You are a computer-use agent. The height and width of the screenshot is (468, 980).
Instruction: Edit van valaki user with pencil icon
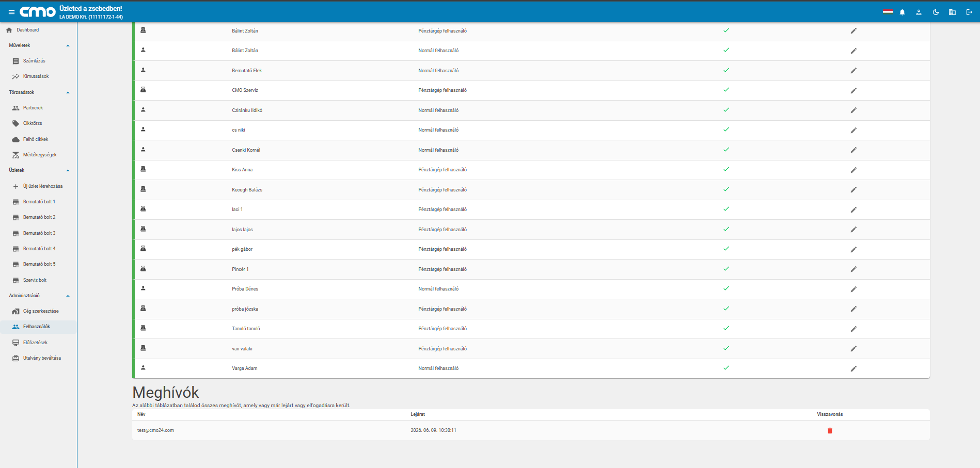tap(853, 349)
